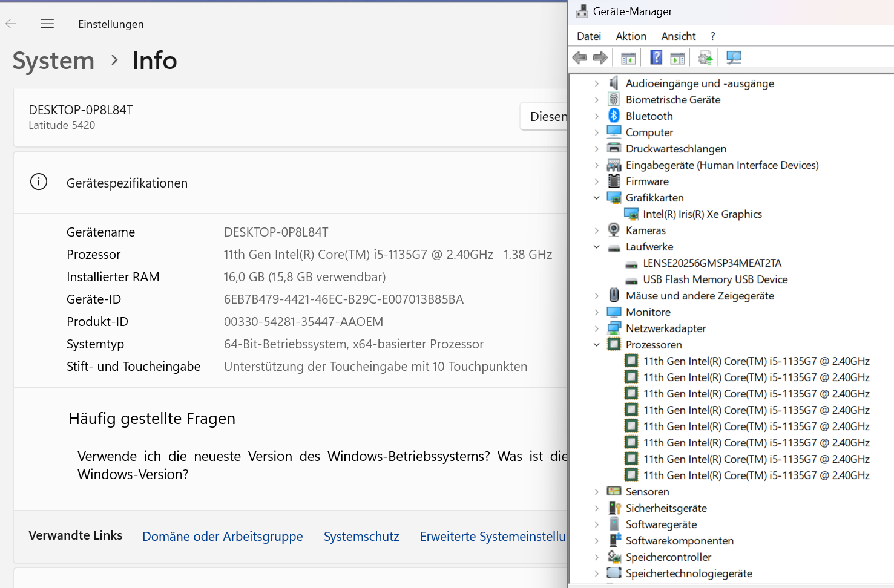Select the Firmware label in the tree
The image size is (894, 588).
tap(647, 181)
